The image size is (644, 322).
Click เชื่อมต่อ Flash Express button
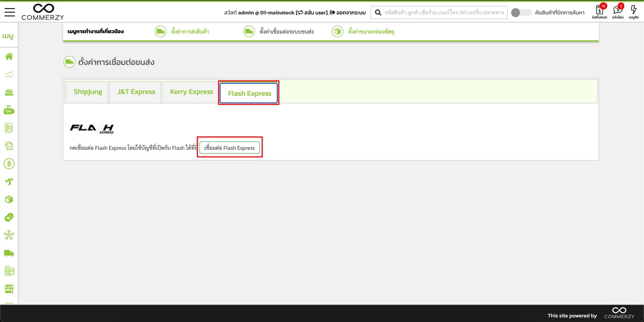click(229, 148)
